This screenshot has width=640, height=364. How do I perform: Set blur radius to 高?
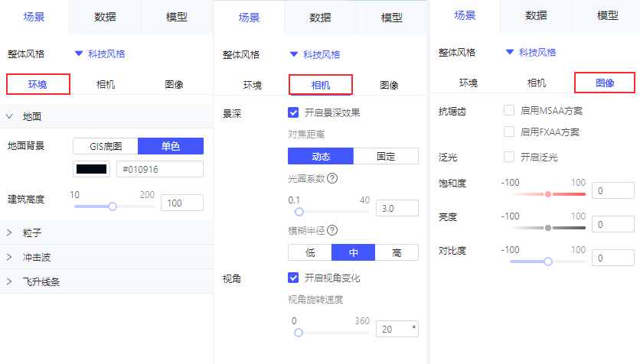coord(397,252)
